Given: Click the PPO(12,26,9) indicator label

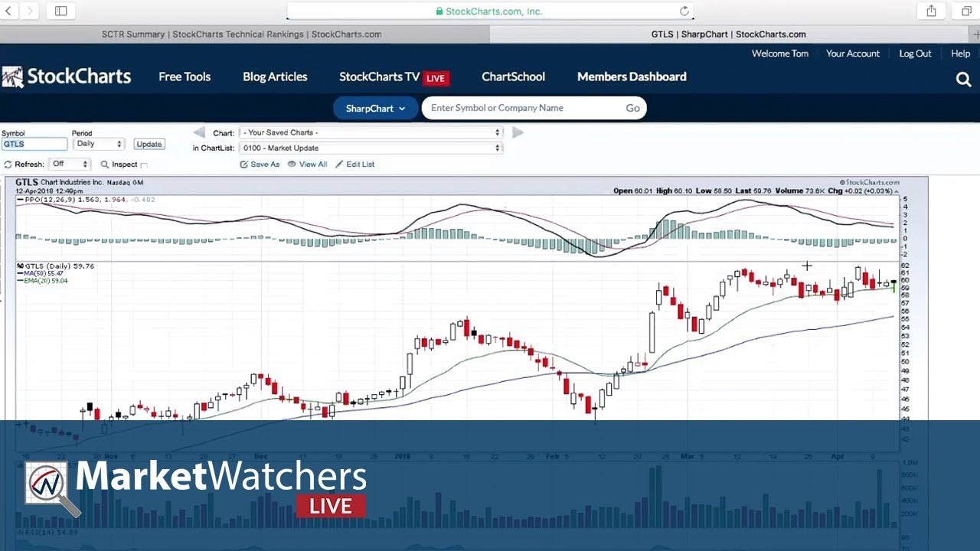Looking at the screenshot, I should [x=48, y=200].
